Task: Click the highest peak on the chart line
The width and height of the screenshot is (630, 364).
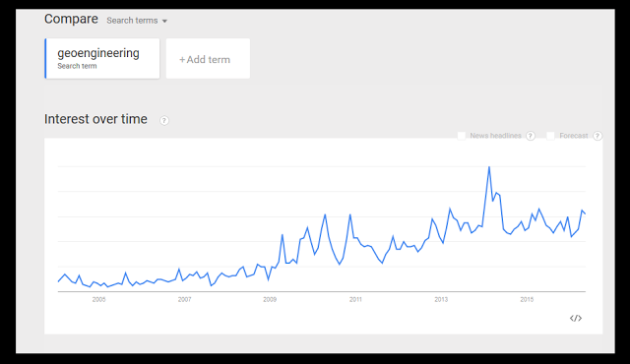Action: coord(489,166)
